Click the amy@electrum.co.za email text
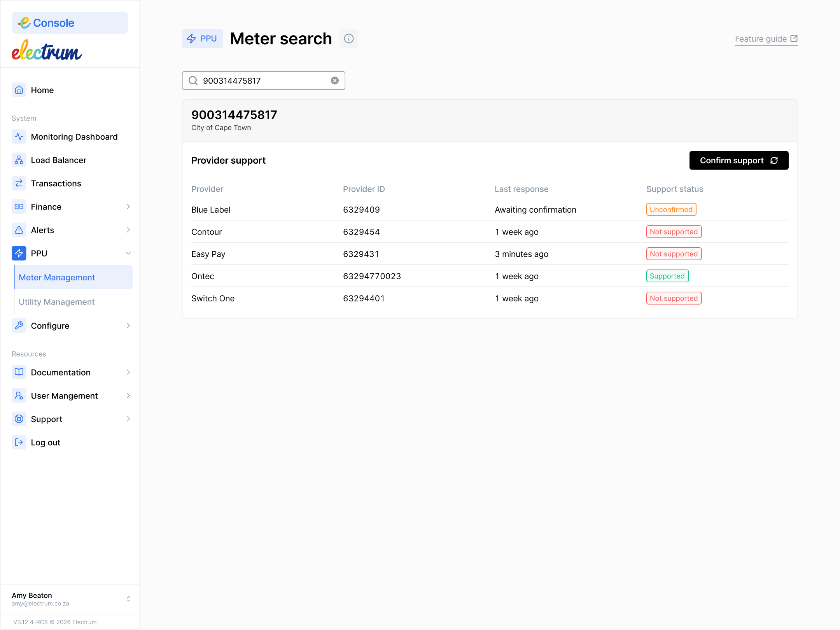The width and height of the screenshot is (840, 630). tap(40, 604)
